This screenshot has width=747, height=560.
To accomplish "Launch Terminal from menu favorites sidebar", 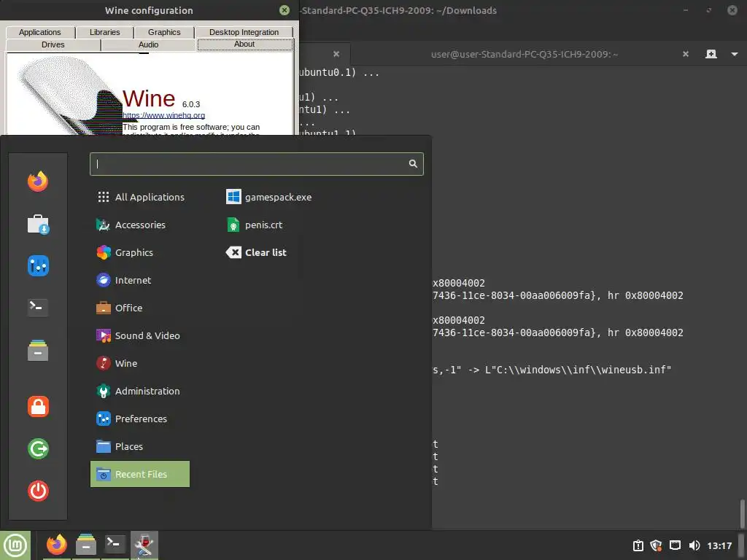I will tap(38, 307).
